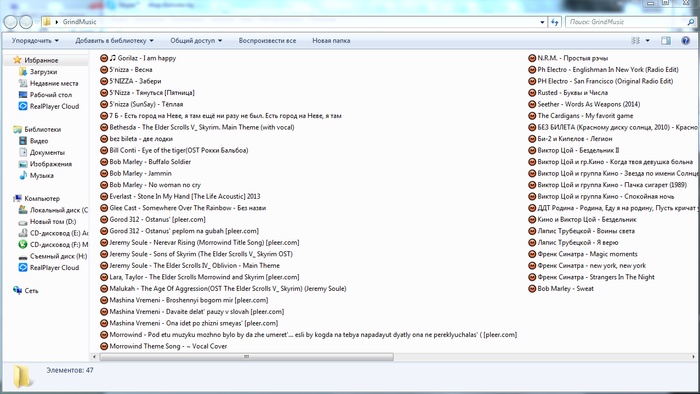Click the Музыка library icon
This screenshot has height=394, width=700.
point(23,175)
